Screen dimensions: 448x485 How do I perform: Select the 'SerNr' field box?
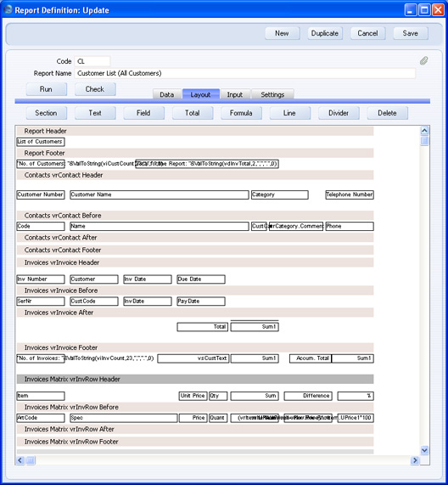[x=41, y=301]
